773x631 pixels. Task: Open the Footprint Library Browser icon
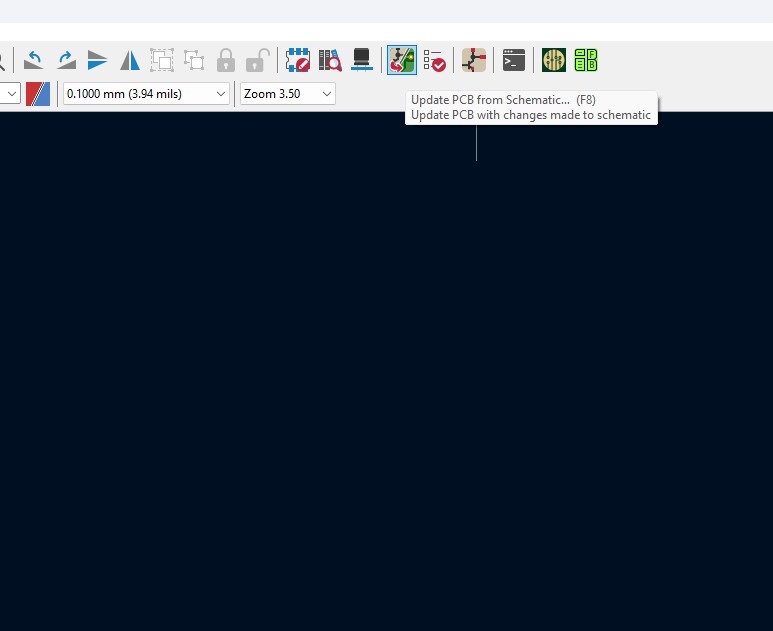tap(330, 60)
